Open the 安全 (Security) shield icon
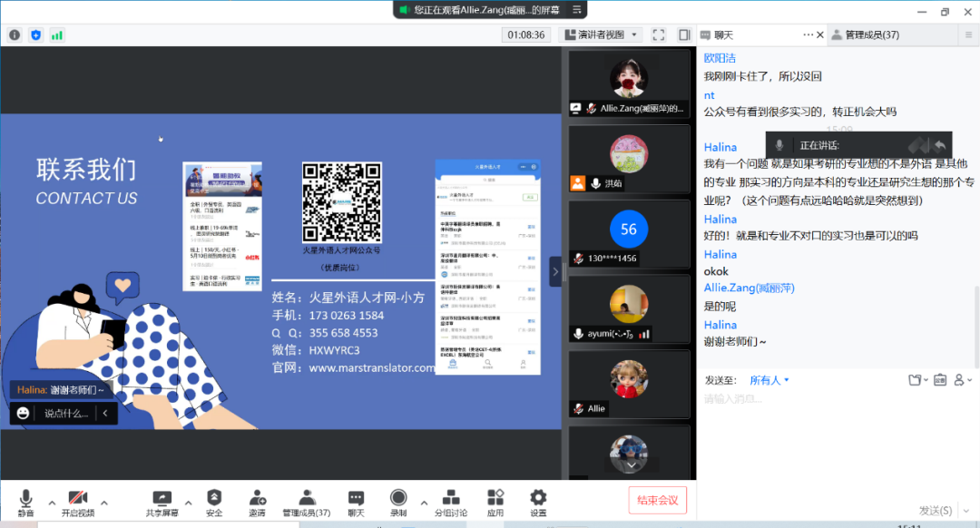The height and width of the screenshot is (528, 980). [214, 498]
